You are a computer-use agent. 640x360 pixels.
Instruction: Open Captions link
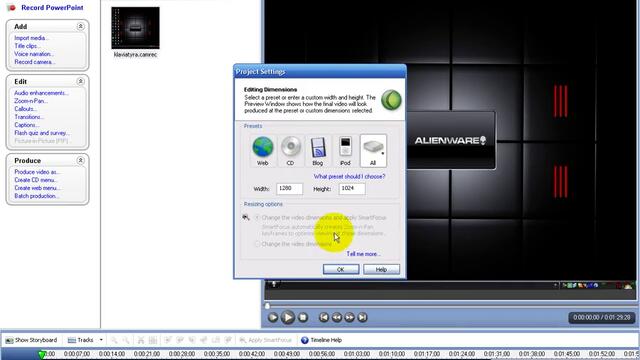tap(27, 125)
